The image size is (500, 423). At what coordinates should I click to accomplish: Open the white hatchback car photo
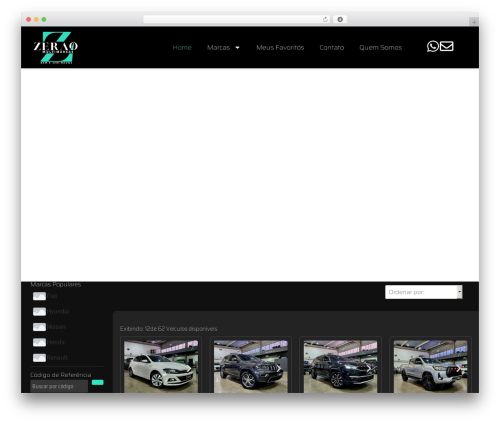(x=161, y=366)
